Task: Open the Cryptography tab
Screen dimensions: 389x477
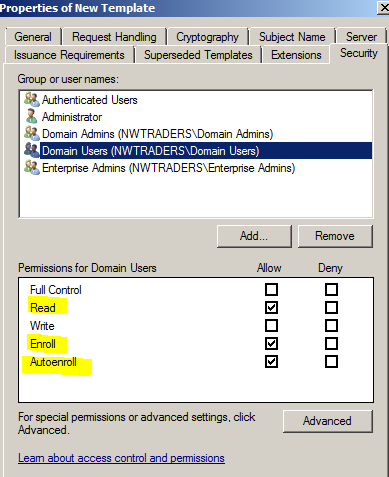Action: (x=207, y=37)
